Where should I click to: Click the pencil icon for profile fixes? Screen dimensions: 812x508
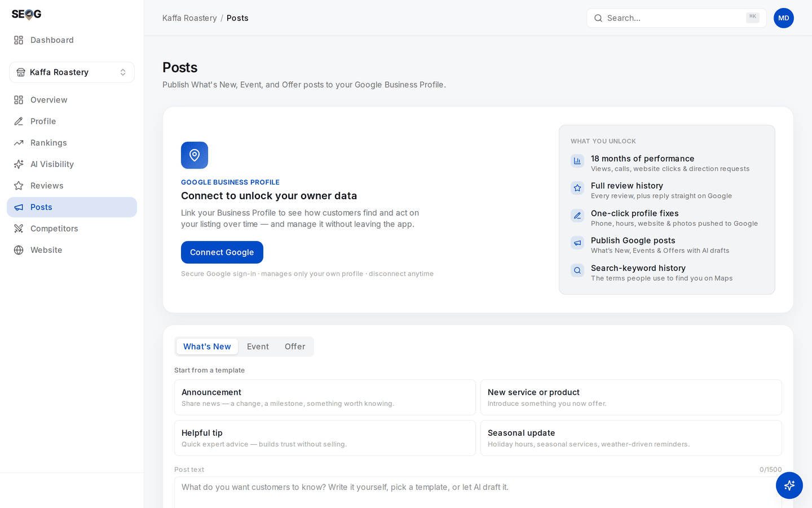coord(577,216)
